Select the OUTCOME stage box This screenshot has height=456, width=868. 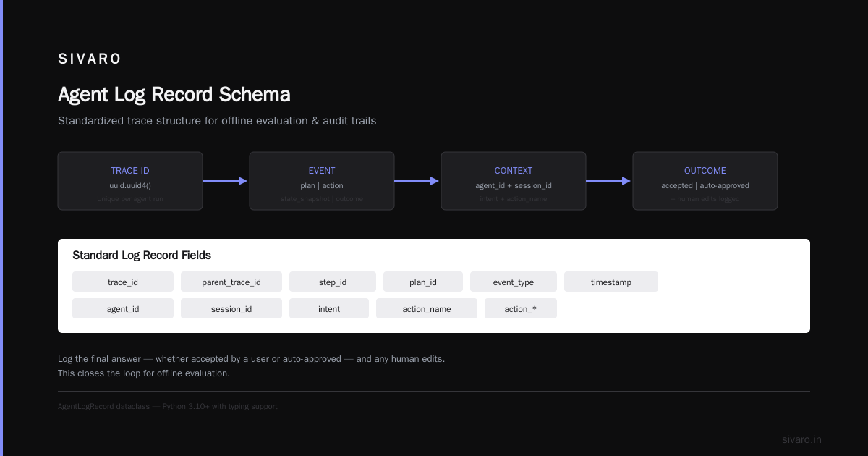pyautogui.click(x=705, y=181)
